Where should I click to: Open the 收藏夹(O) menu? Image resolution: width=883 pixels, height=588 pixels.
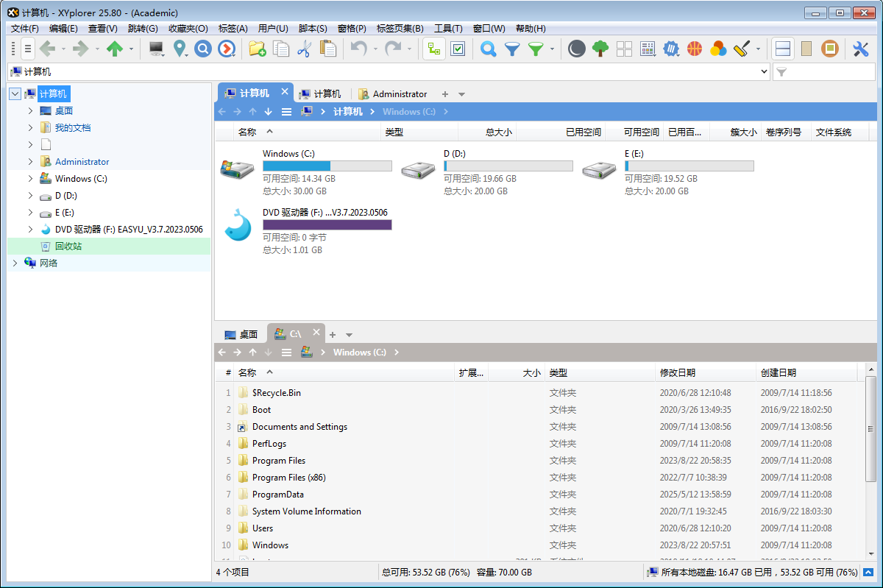click(188, 29)
